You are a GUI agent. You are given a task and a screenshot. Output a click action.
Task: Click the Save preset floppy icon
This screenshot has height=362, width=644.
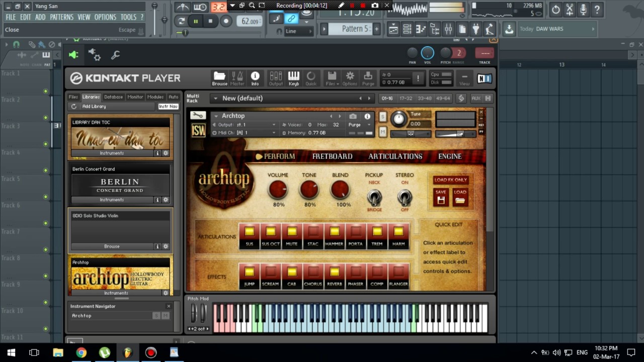[441, 198]
